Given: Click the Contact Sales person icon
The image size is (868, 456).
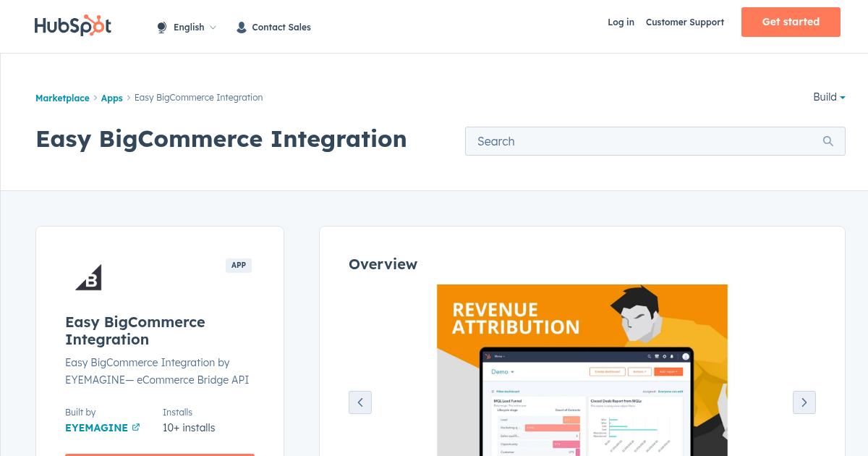Looking at the screenshot, I should click(242, 28).
